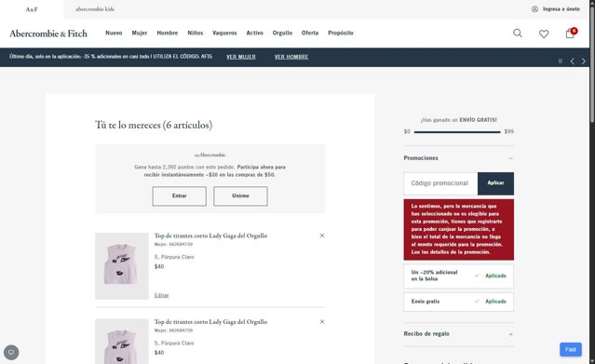Click the Tú te lo mereces heading
This screenshot has width=595, height=364.
(x=154, y=126)
